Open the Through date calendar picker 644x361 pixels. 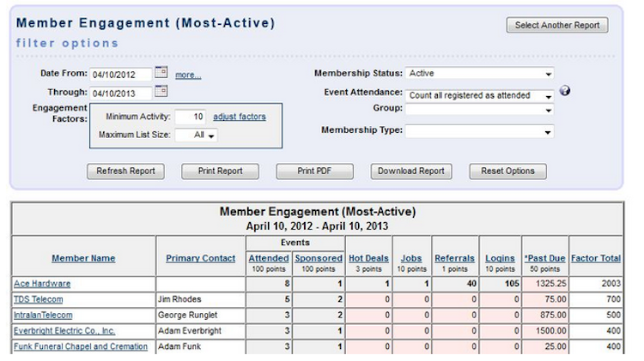tap(161, 92)
